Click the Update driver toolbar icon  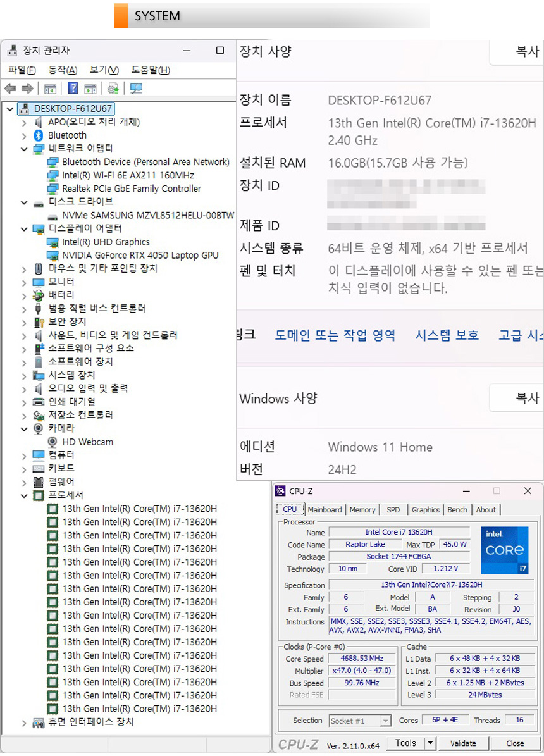click(x=113, y=89)
